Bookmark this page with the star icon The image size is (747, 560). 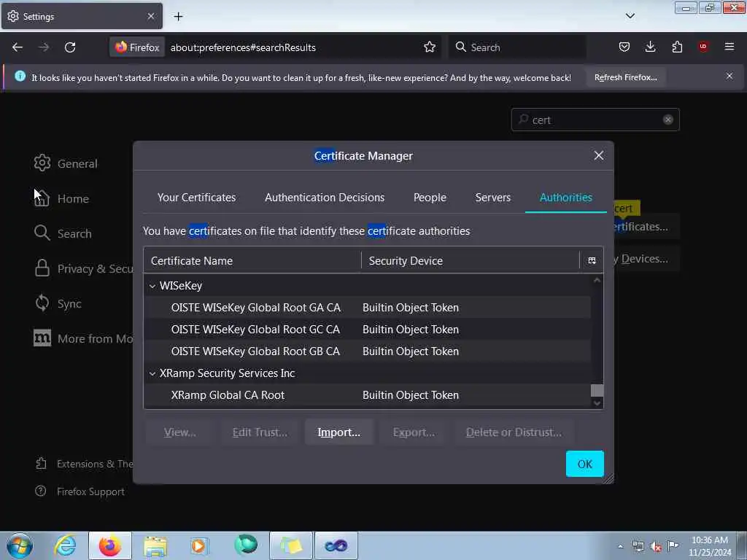429,47
